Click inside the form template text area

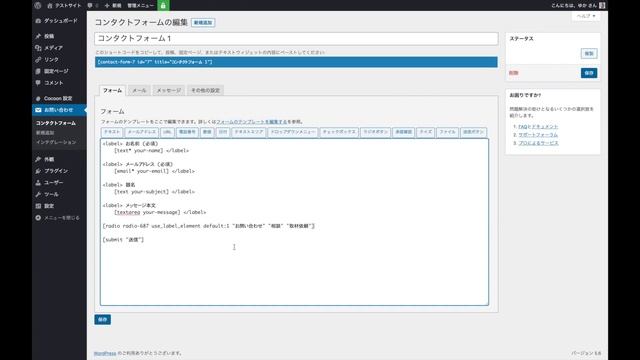pyautogui.click(x=294, y=222)
